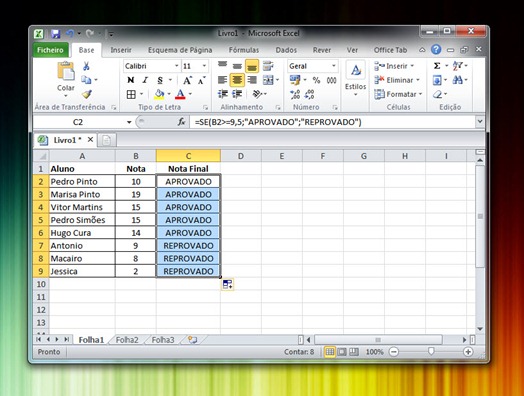The width and height of the screenshot is (524, 396).
Task: Switch to Esquema de Página tab
Action: [x=180, y=50]
